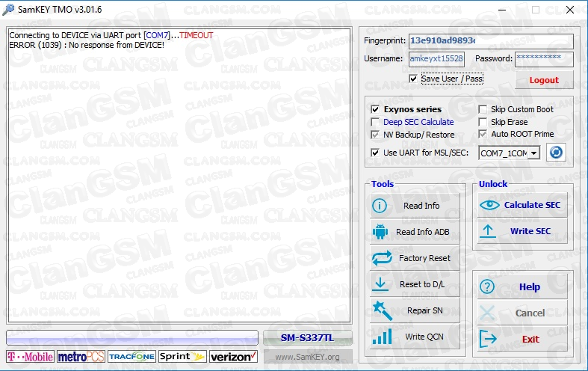Image resolution: width=588 pixels, height=371 pixels.
Task: Click the Read Info ADB button
Action: click(415, 232)
